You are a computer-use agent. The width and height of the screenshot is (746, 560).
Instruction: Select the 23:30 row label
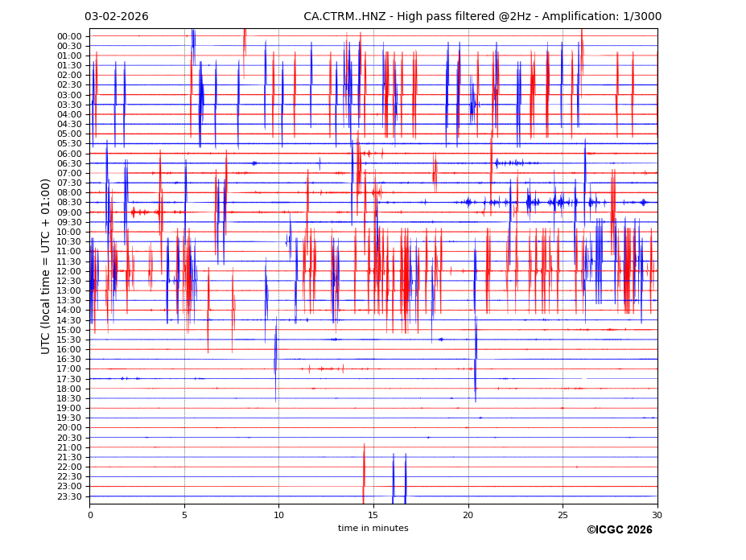69,496
